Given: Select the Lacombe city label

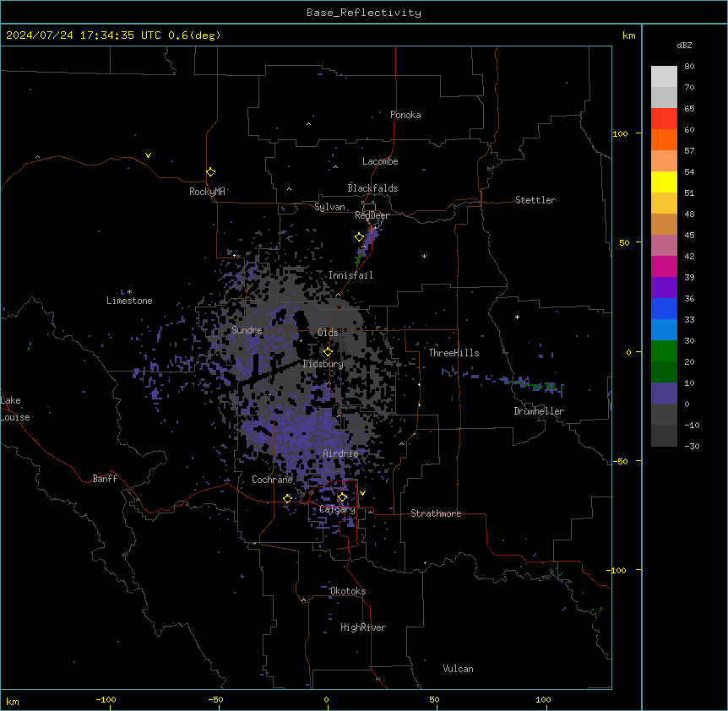Looking at the screenshot, I should [380, 161].
